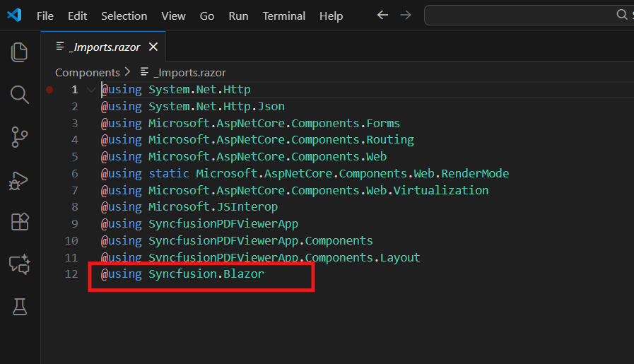634x364 pixels.
Task: Open the Go menu
Action: point(206,16)
